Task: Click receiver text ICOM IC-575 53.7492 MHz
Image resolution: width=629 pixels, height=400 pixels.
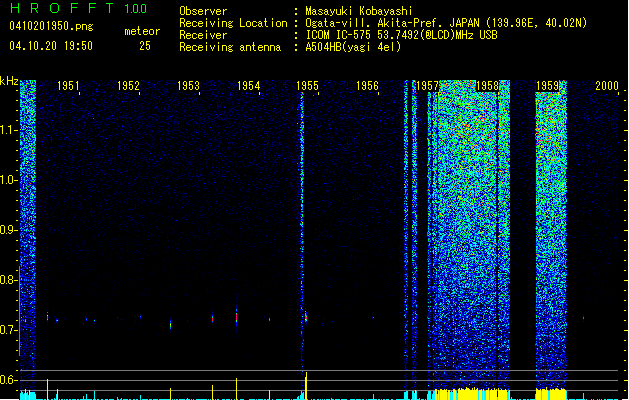Action: pos(401,35)
